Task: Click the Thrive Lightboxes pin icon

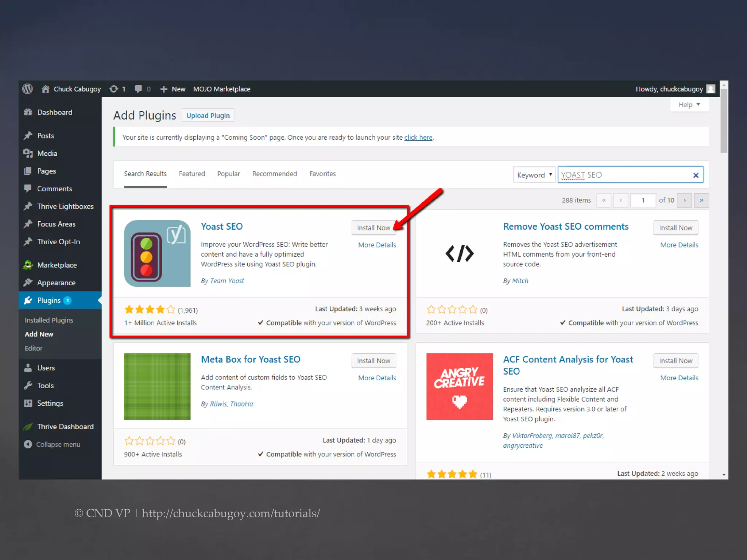Action: point(28,206)
